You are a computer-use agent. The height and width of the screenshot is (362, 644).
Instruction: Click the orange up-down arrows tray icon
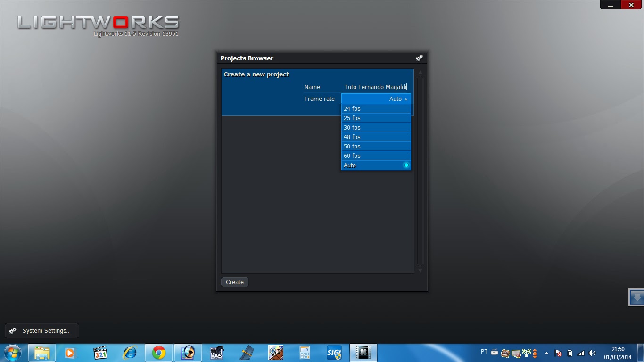535,353
